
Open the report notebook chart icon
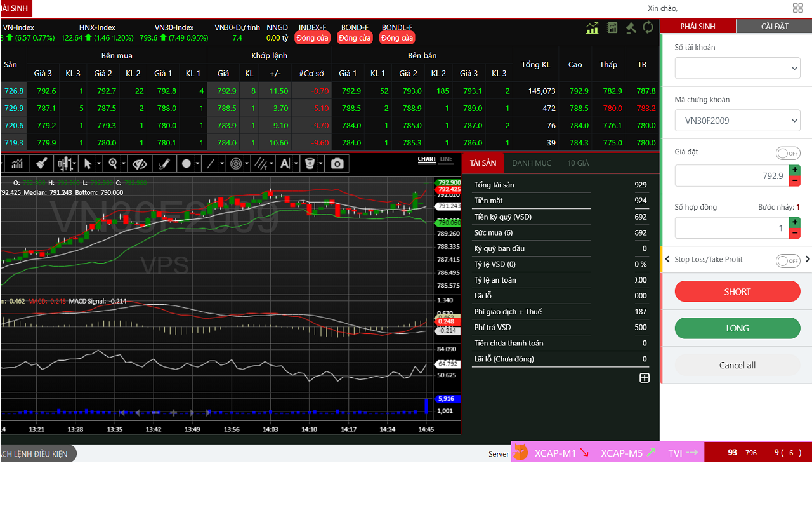pos(612,28)
